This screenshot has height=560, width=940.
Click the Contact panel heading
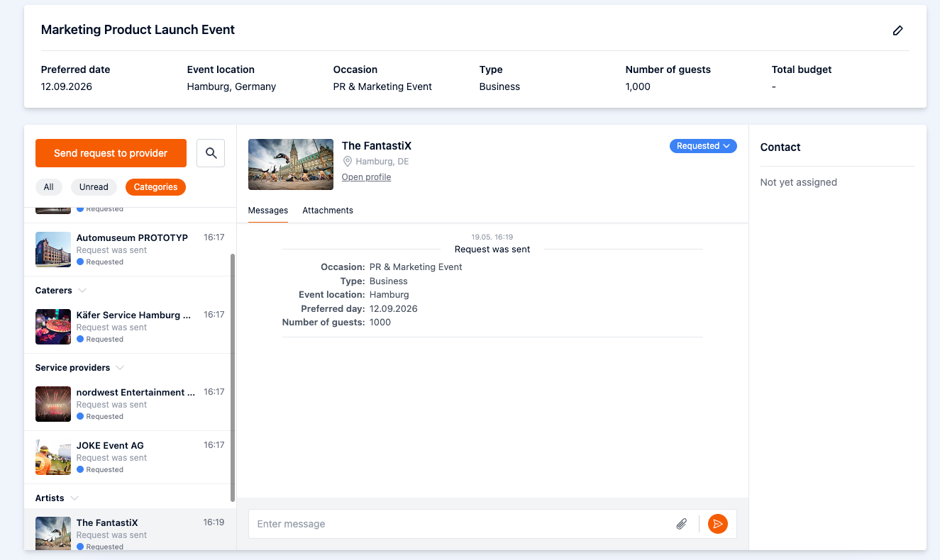click(780, 147)
